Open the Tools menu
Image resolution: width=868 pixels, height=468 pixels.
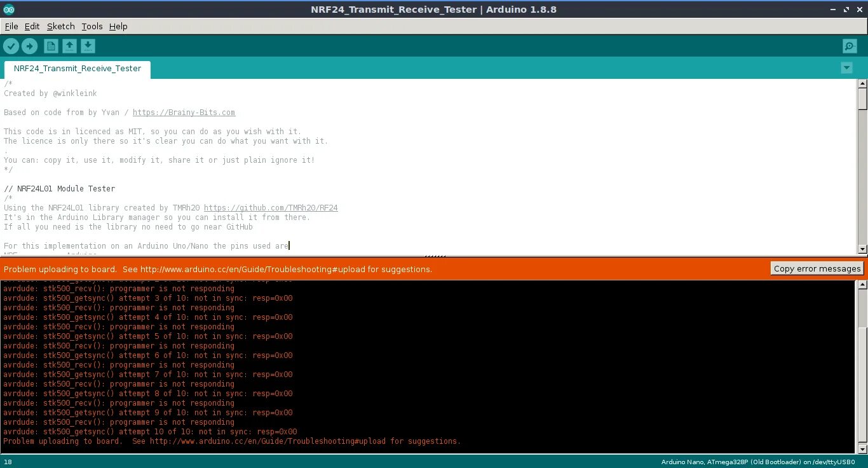click(92, 26)
